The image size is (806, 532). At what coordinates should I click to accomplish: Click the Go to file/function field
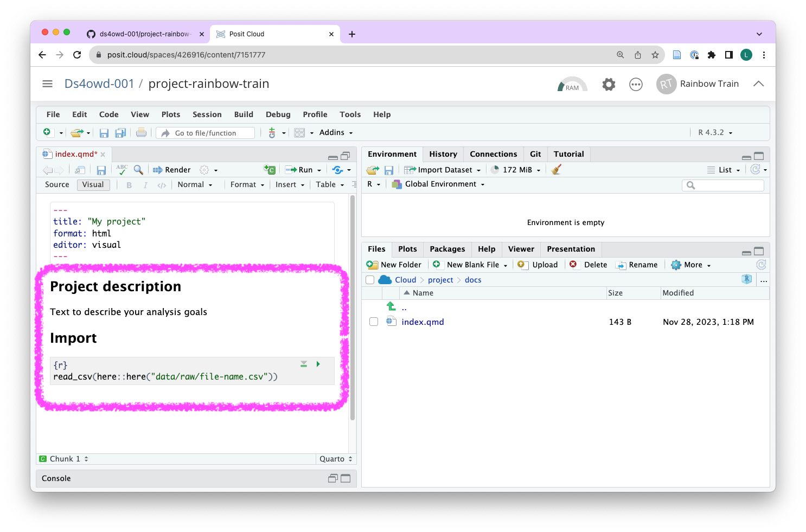pyautogui.click(x=206, y=133)
